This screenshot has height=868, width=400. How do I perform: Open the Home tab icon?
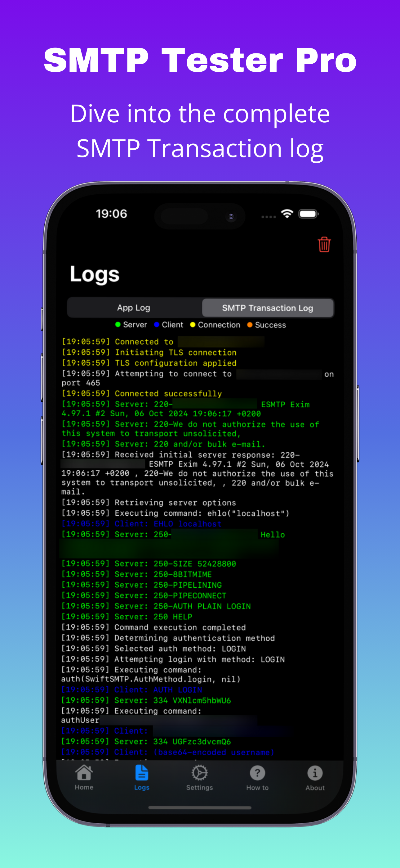click(x=84, y=773)
